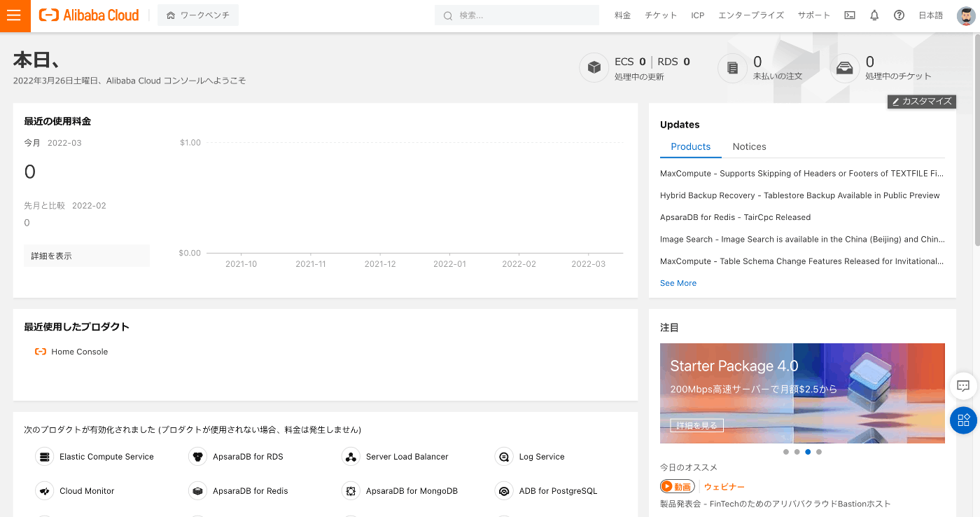Click the Alibaba Cloud logo
This screenshot has width=980, height=517.
pos(89,15)
